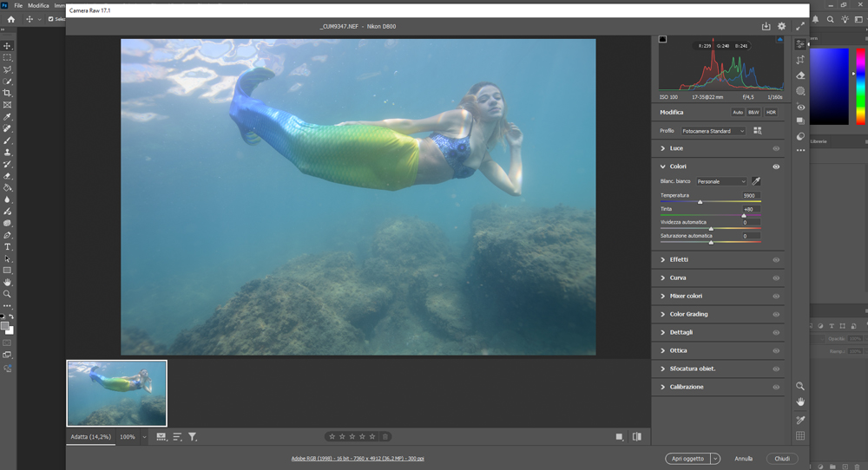This screenshot has height=470, width=868.
Task: Select the Healing eraser tool
Action: [x=800, y=75]
